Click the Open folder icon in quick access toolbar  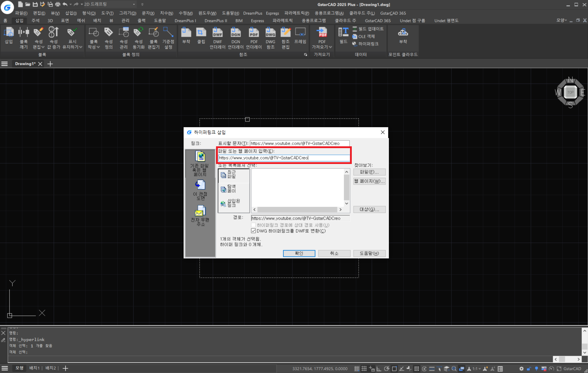pyautogui.click(x=27, y=4)
